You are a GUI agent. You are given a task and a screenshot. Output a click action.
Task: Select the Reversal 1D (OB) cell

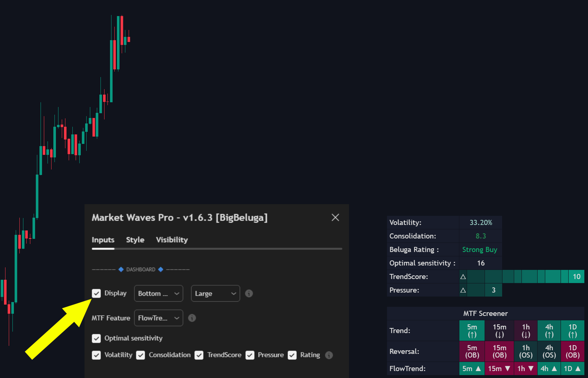(x=573, y=351)
